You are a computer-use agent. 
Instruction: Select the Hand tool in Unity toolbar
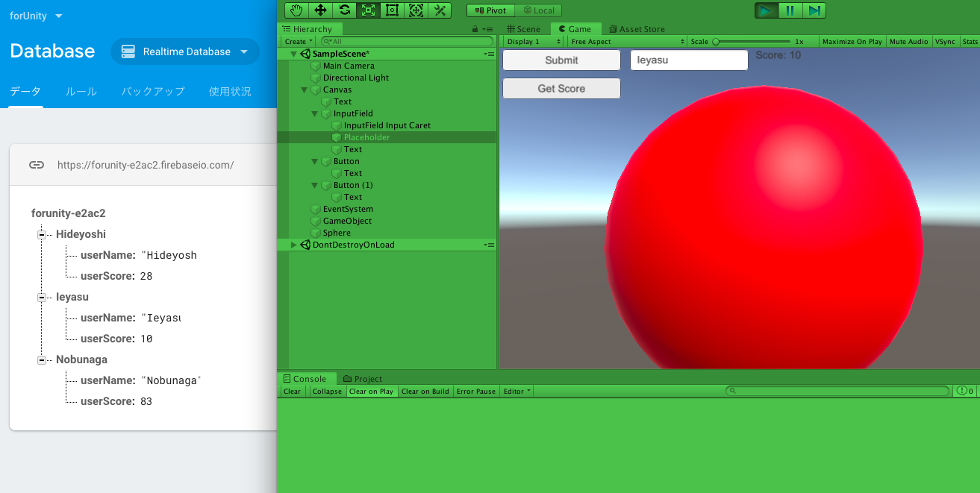tap(297, 10)
